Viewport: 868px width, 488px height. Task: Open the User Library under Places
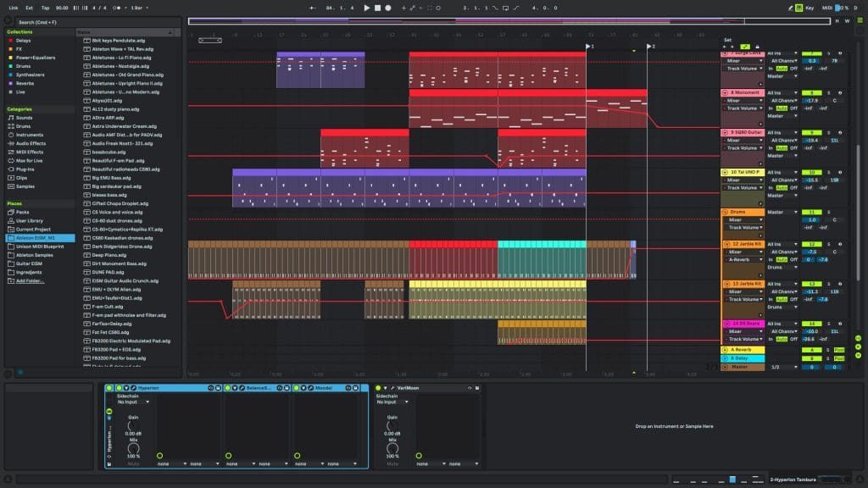click(30, 220)
